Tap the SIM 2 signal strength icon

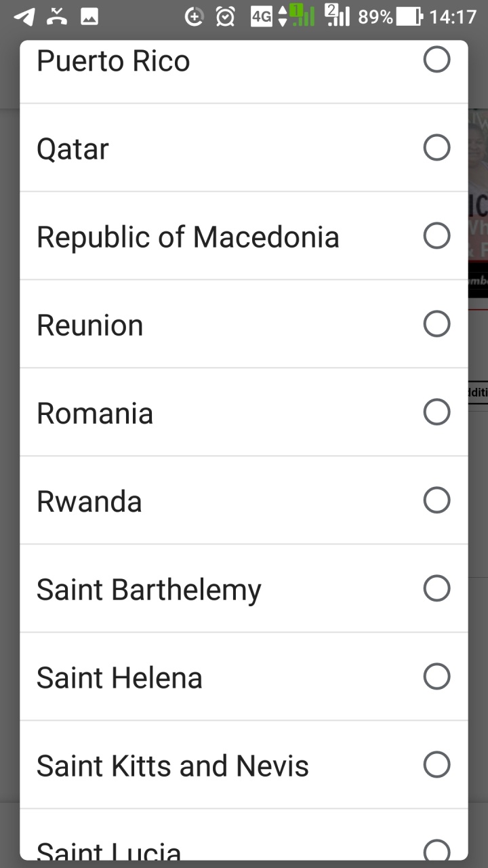pyautogui.click(x=337, y=15)
